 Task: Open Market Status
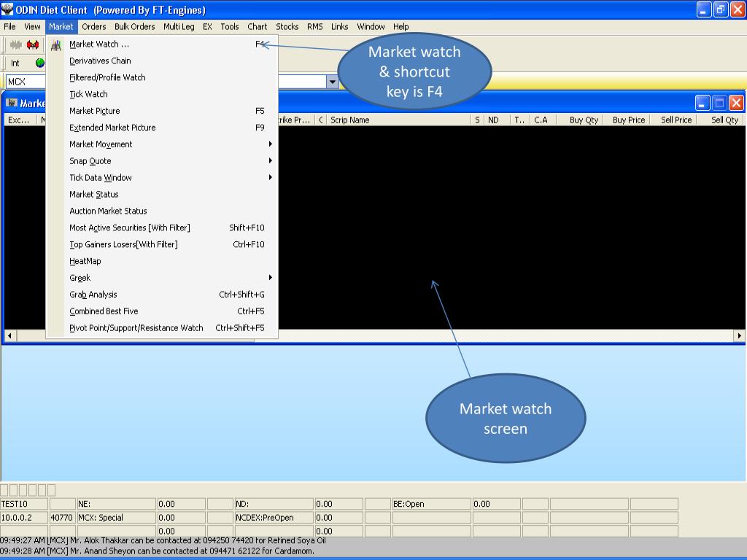[x=162, y=194]
